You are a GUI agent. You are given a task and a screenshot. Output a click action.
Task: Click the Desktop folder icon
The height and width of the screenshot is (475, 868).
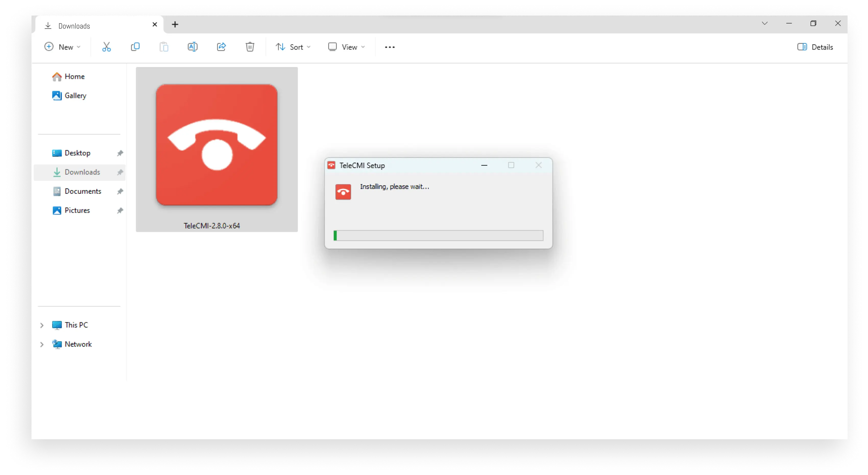(x=57, y=153)
